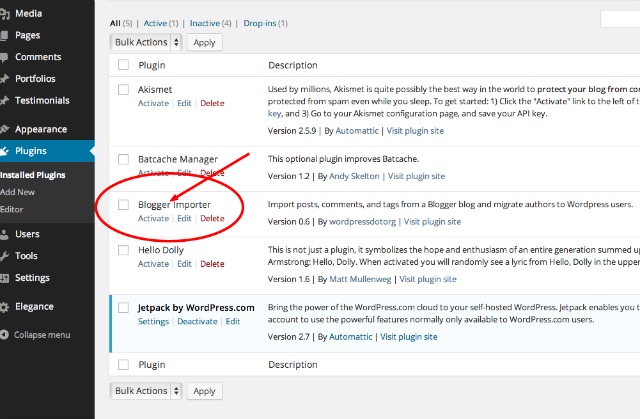Visit plugin site for Akismet
Screen dimensions: 640x419
[415, 131]
